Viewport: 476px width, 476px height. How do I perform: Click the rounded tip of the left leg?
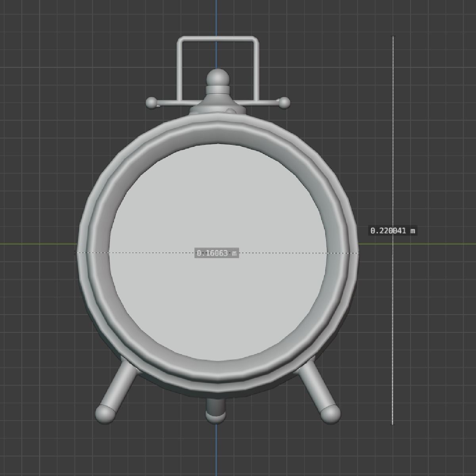click(106, 414)
